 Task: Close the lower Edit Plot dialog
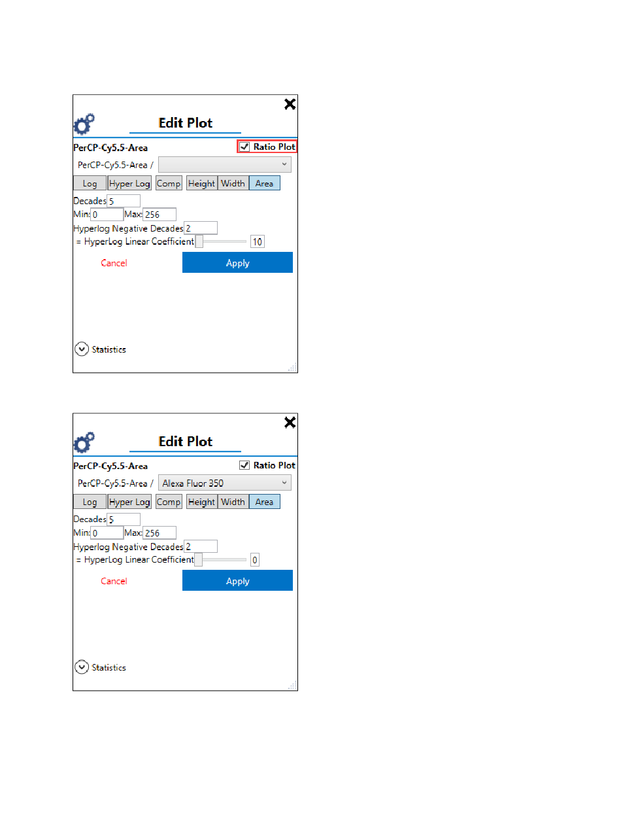pyautogui.click(x=290, y=423)
